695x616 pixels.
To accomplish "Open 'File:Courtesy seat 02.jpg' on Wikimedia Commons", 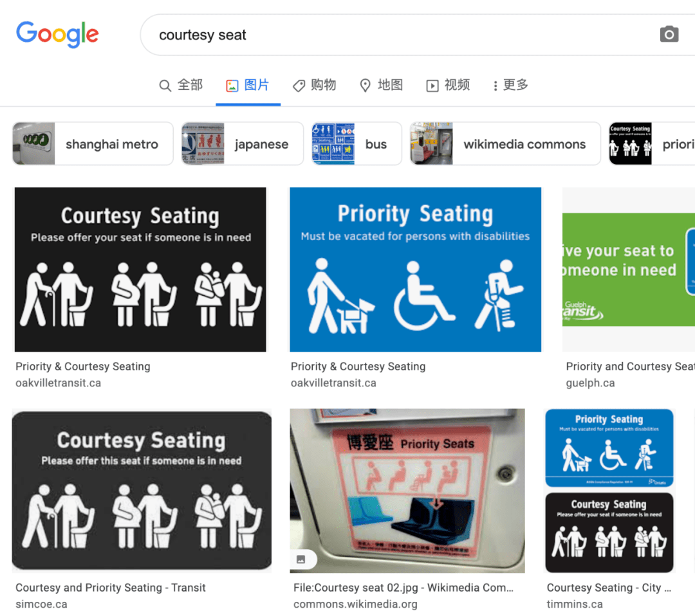I will (x=402, y=587).
